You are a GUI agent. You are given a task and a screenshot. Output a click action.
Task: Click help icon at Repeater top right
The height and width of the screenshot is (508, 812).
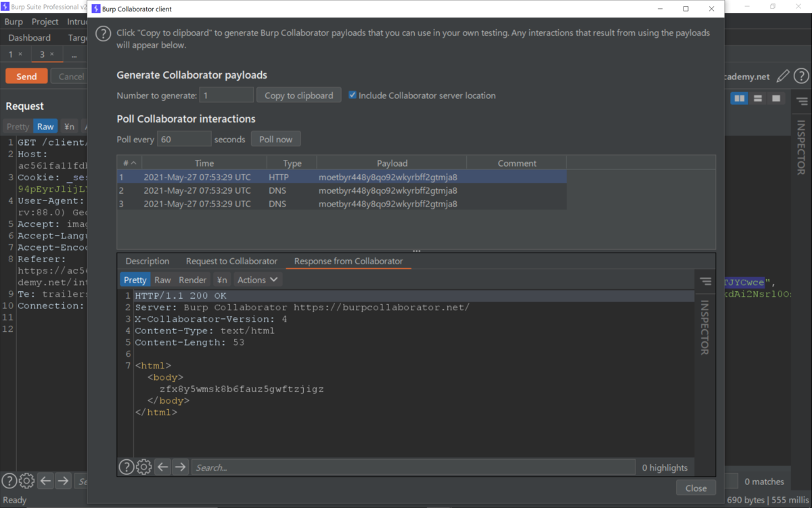[801, 77]
